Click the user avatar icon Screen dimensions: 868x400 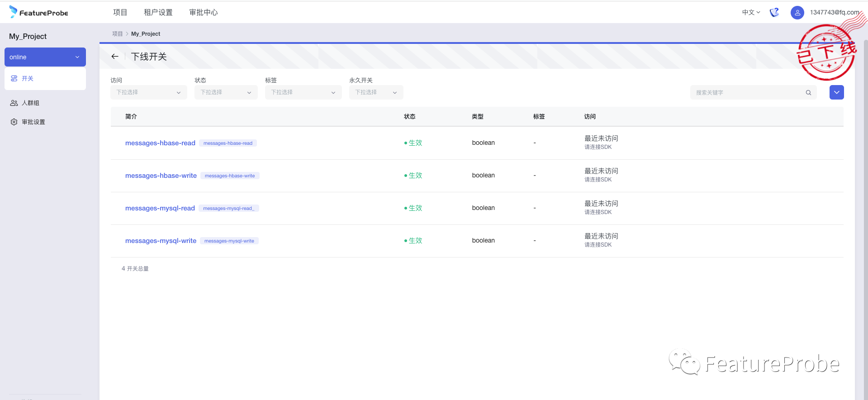[797, 12]
